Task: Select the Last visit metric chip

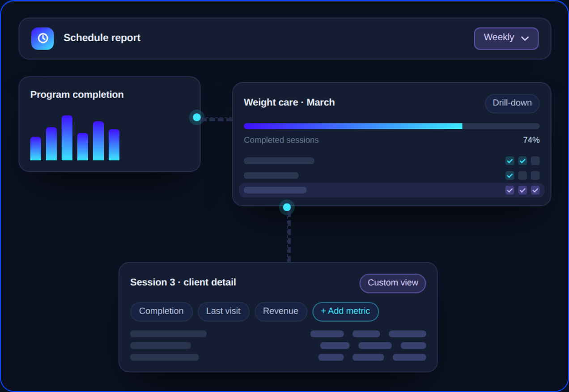Action: [x=223, y=312]
